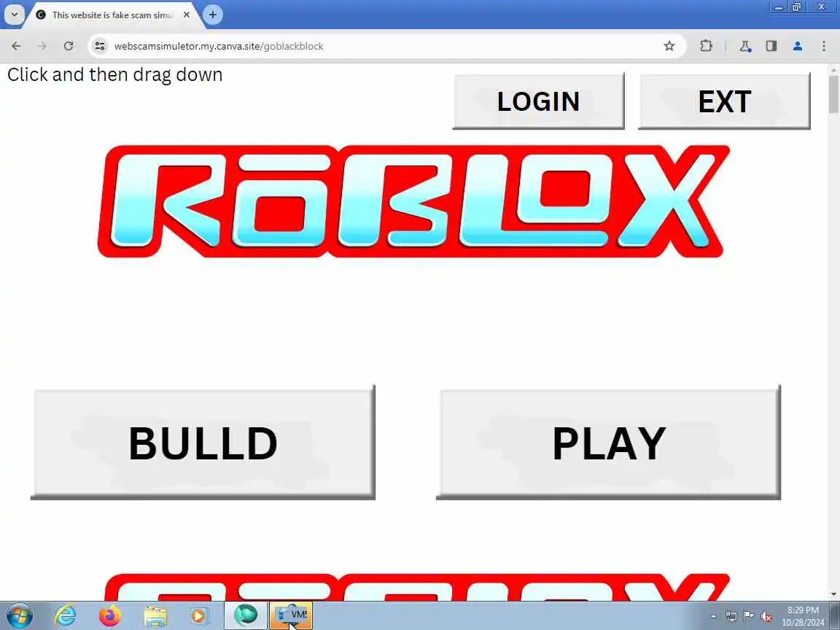
Task: Show hidden system tray icons
Action: pyautogui.click(x=714, y=616)
